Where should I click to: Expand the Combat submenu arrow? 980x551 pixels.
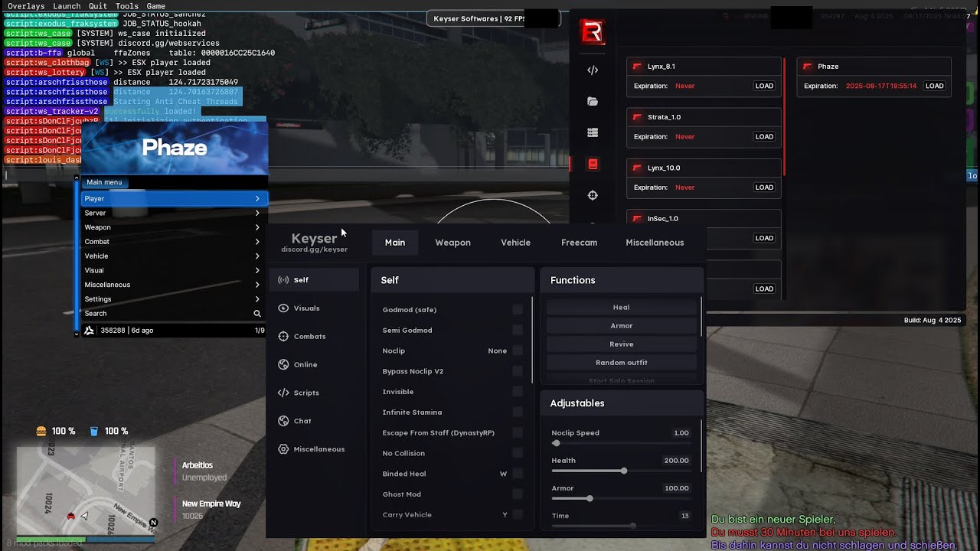click(x=257, y=242)
